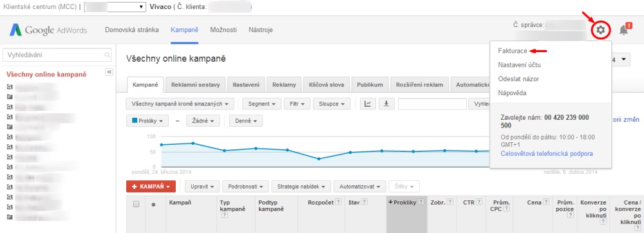644x233 pixels.
Task: Click into the Vyhledávání search field
Action: 57,55
